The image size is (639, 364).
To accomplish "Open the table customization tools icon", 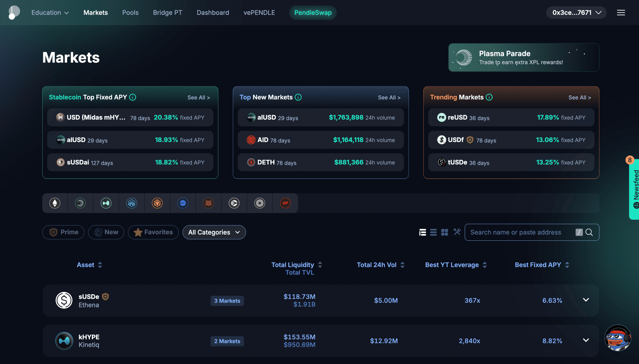I will pyautogui.click(x=457, y=232).
